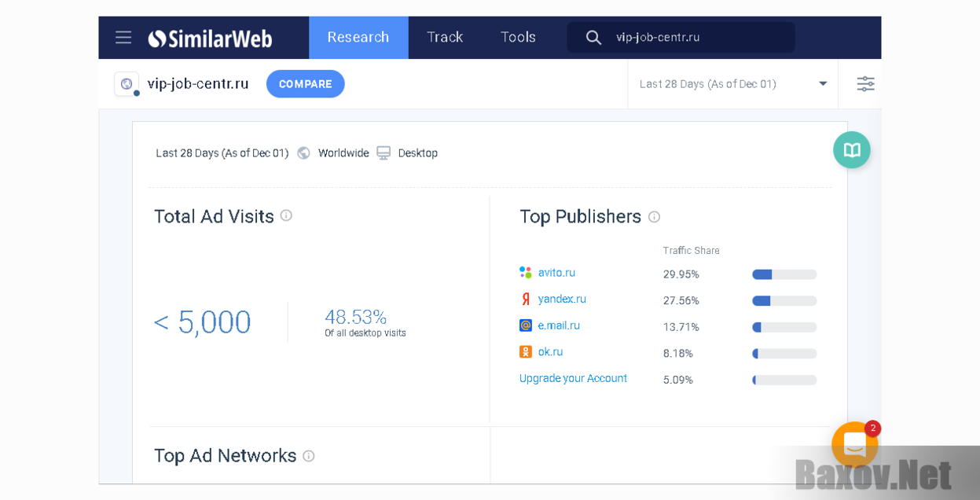The height and width of the screenshot is (500, 980).
Task: Click the SimilarWeb logo
Action: pyautogui.click(x=210, y=38)
